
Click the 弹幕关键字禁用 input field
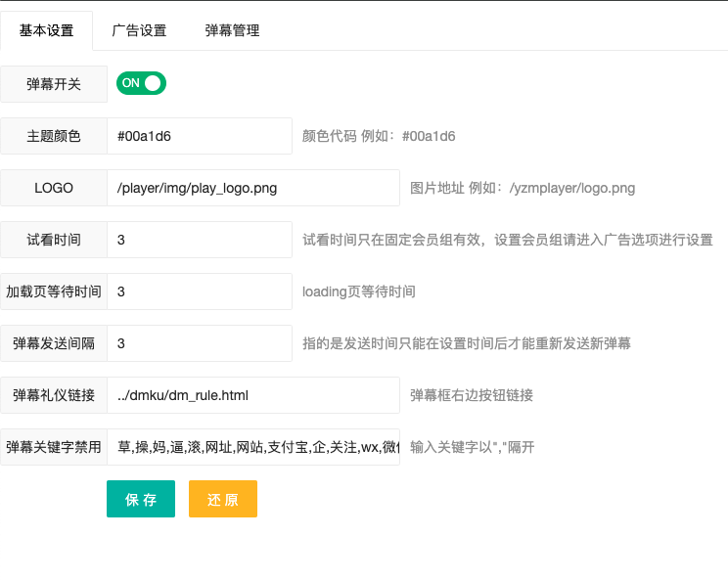pos(253,447)
